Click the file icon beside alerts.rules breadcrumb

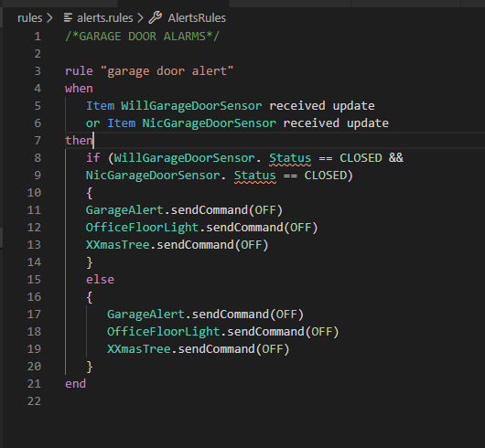coord(68,18)
